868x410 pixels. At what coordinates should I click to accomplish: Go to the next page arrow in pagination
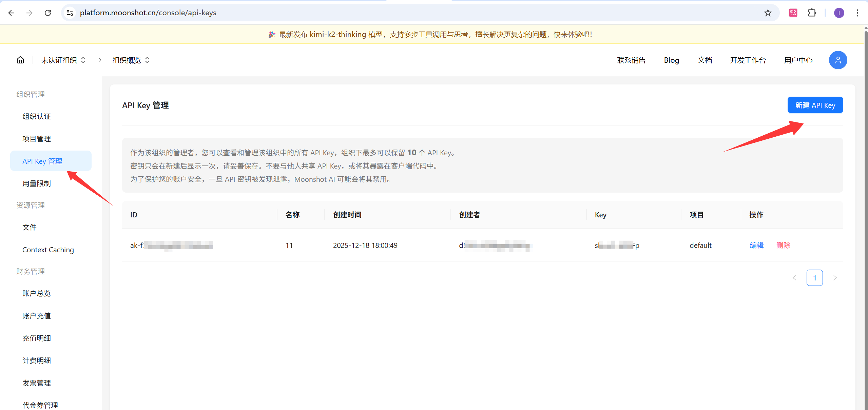click(835, 278)
